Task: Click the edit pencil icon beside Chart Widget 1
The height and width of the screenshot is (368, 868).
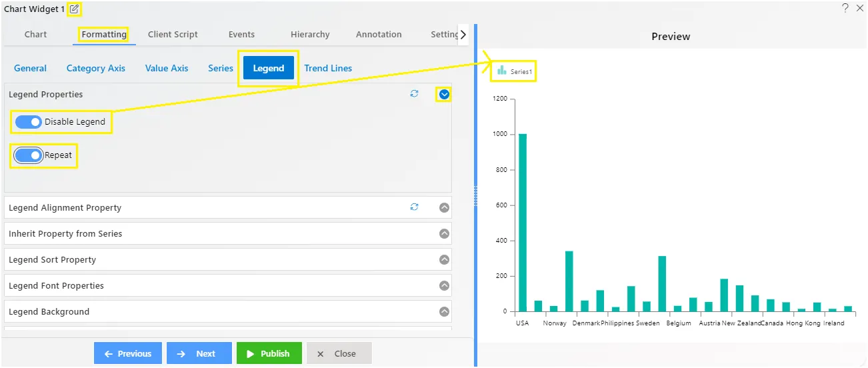Action: coord(74,9)
